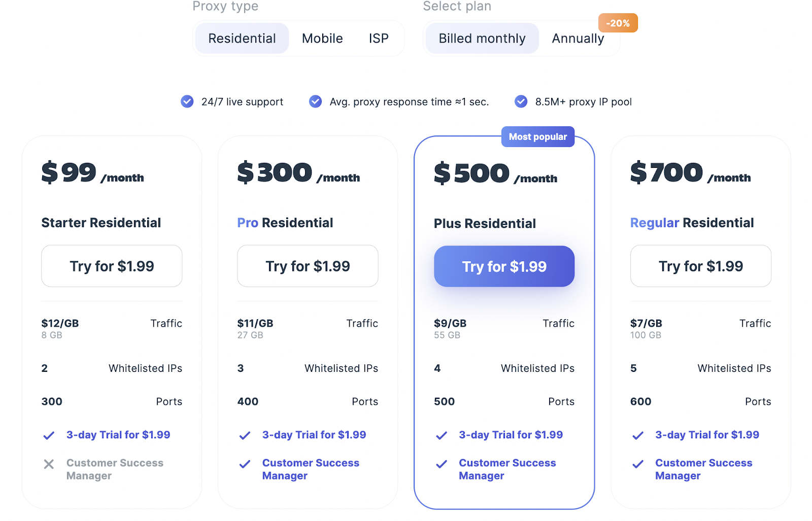Switch the proxy type to Mobile
This screenshot has width=812, height=521.
pyautogui.click(x=322, y=39)
